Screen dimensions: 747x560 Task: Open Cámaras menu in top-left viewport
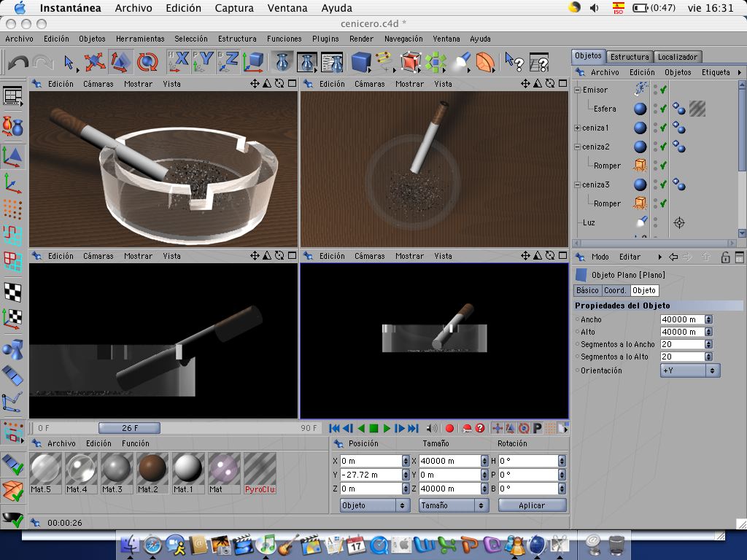(x=98, y=84)
